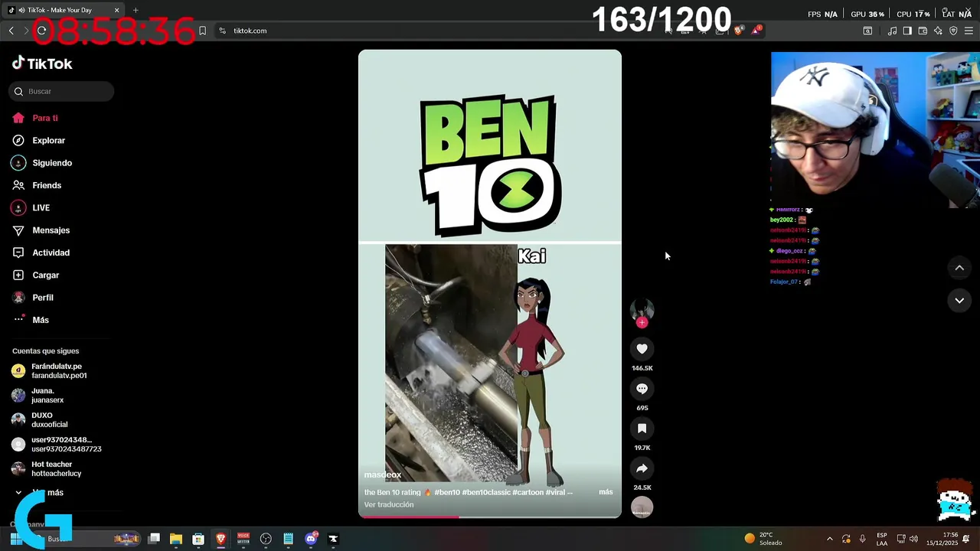Open creator avatar beside the video
The image size is (980, 551).
click(x=642, y=309)
